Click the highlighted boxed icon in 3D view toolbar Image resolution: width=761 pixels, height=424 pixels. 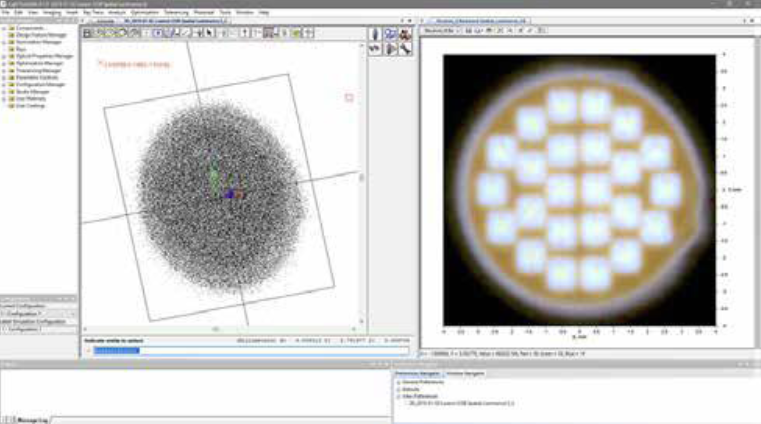(x=157, y=33)
